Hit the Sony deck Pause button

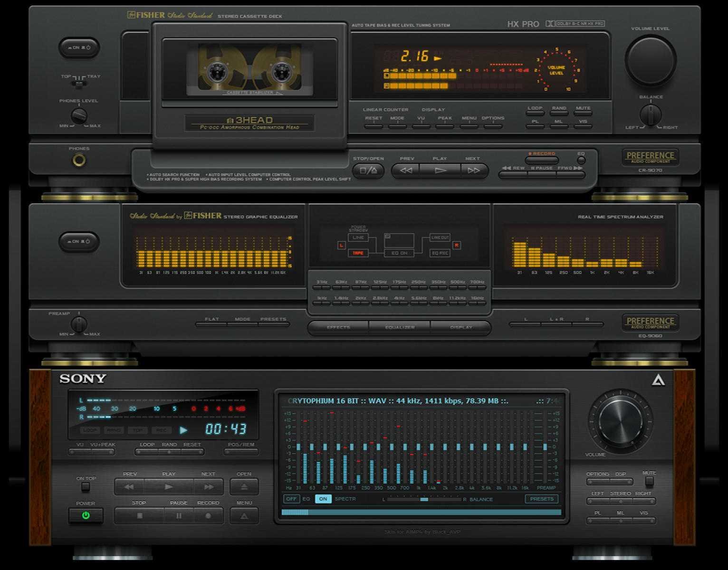pyautogui.click(x=179, y=515)
